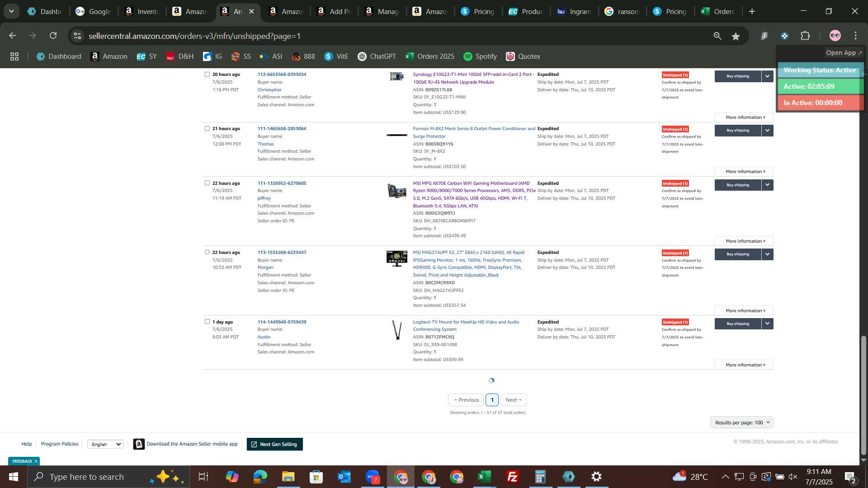Select the checkbox for order 113-1535268-6223447
Image resolution: width=868 pixels, height=488 pixels.
(x=207, y=252)
